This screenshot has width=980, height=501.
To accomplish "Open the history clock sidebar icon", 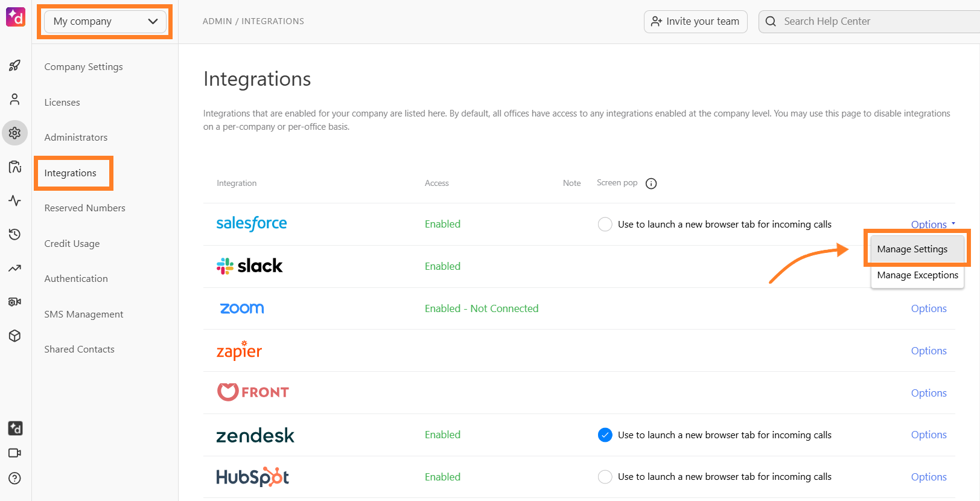I will coord(15,234).
